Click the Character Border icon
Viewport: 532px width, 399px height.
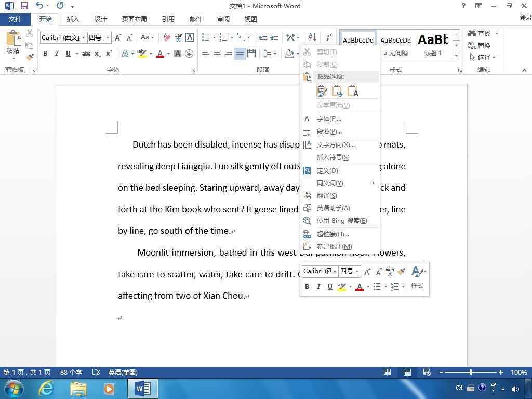pos(190,37)
